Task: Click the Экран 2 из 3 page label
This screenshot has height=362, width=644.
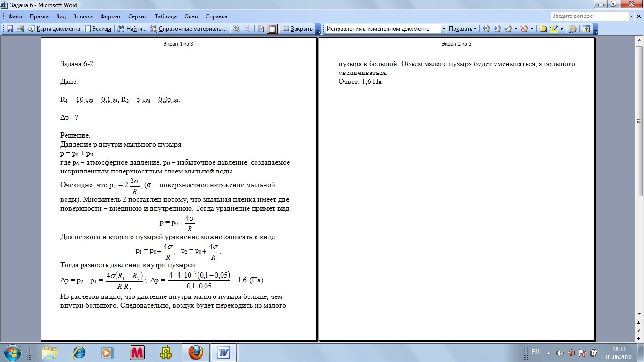Action: (x=456, y=44)
